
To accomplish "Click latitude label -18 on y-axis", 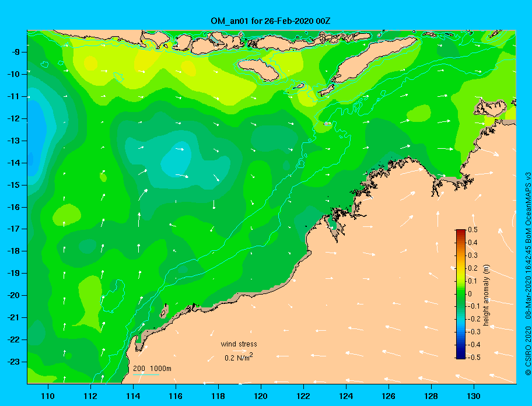I will [x=13, y=251].
